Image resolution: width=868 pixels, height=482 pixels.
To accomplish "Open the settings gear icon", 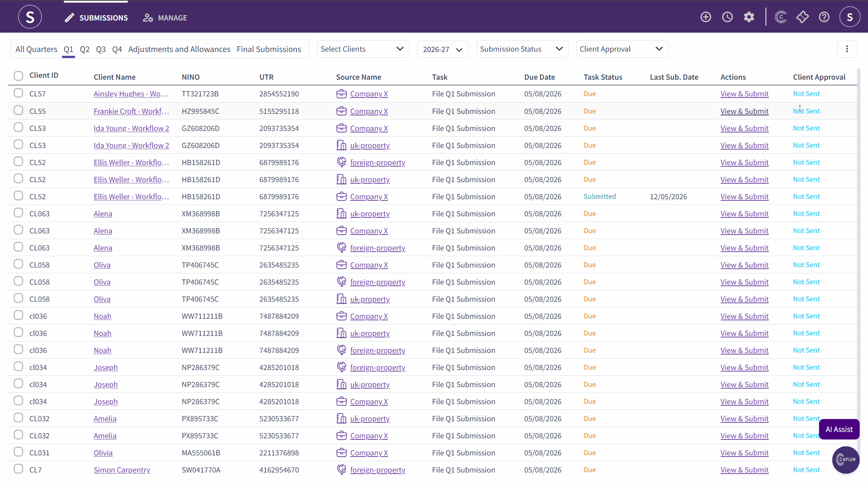I will [x=749, y=17].
